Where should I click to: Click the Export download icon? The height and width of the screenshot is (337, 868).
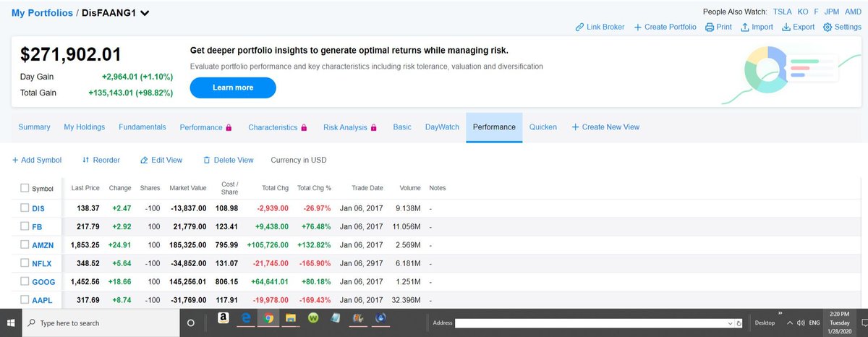click(786, 27)
